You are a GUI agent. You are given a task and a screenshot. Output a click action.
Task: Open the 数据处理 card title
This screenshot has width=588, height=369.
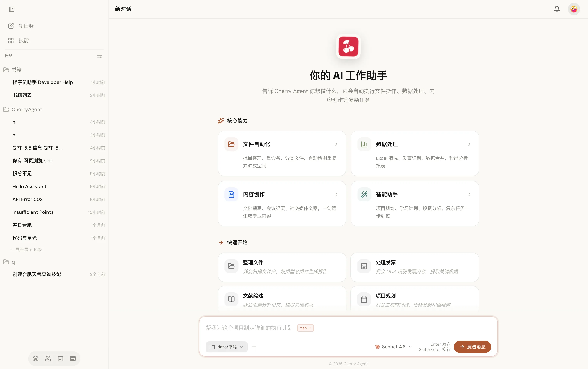(x=387, y=144)
